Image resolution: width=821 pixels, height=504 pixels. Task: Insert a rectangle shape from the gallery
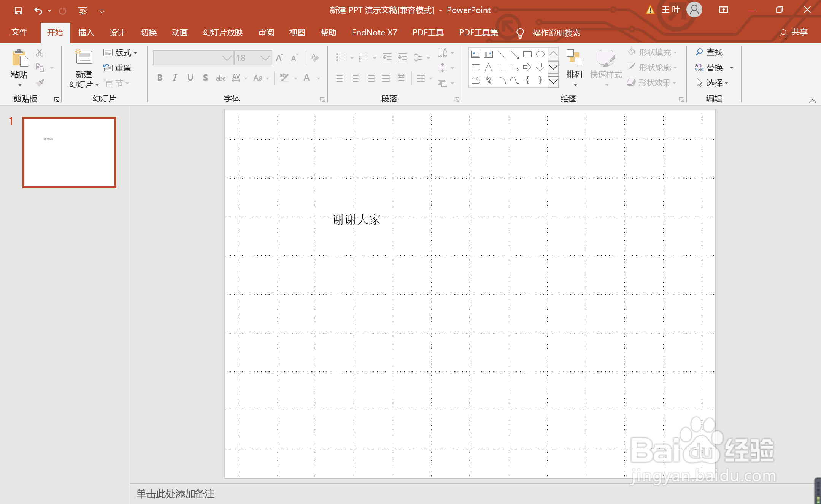tap(527, 54)
